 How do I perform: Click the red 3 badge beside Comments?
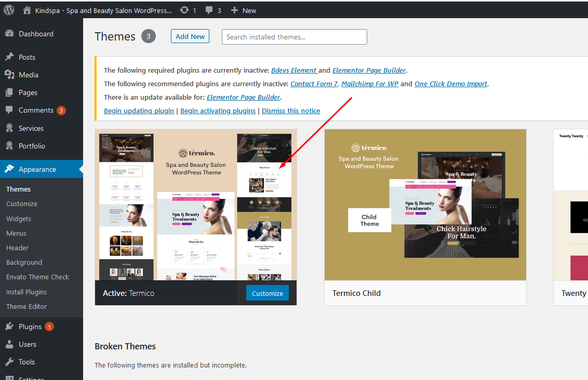(61, 111)
